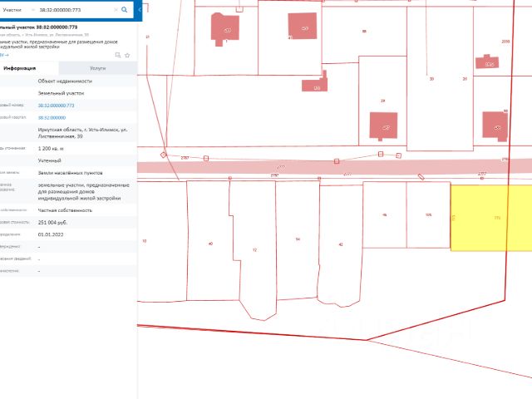
Task: Select the yellow highlighted parcel 773
Action: 491,218
